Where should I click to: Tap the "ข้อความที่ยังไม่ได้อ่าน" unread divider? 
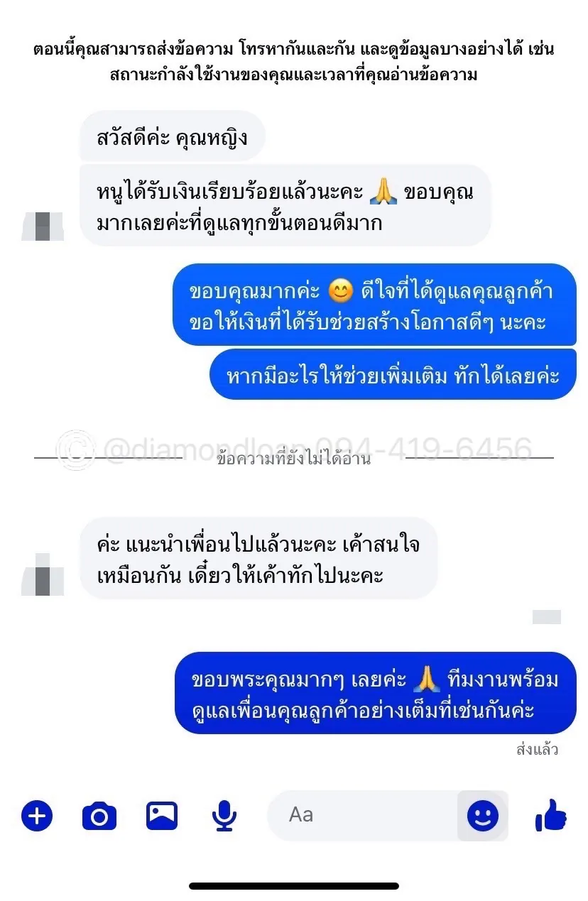[294, 459]
